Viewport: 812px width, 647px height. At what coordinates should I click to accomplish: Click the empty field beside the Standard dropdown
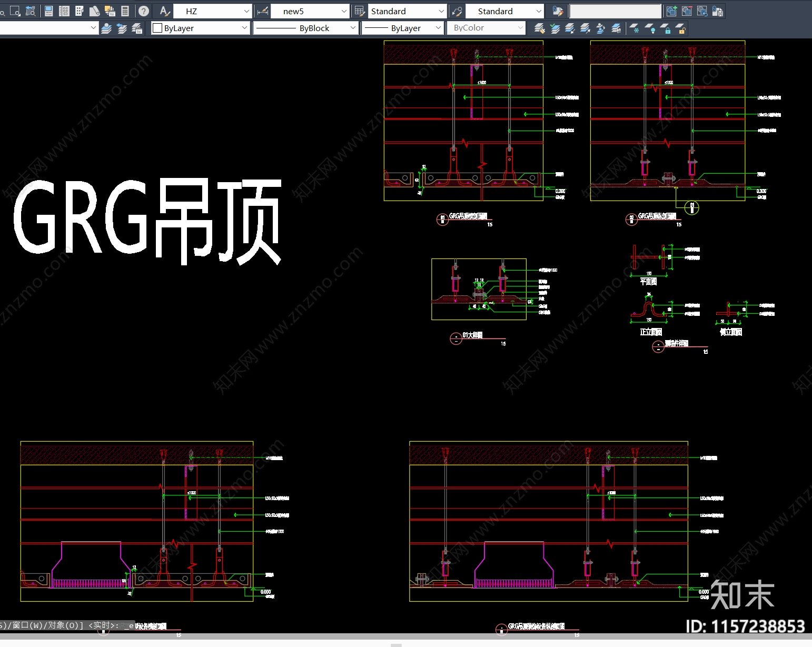(615, 11)
